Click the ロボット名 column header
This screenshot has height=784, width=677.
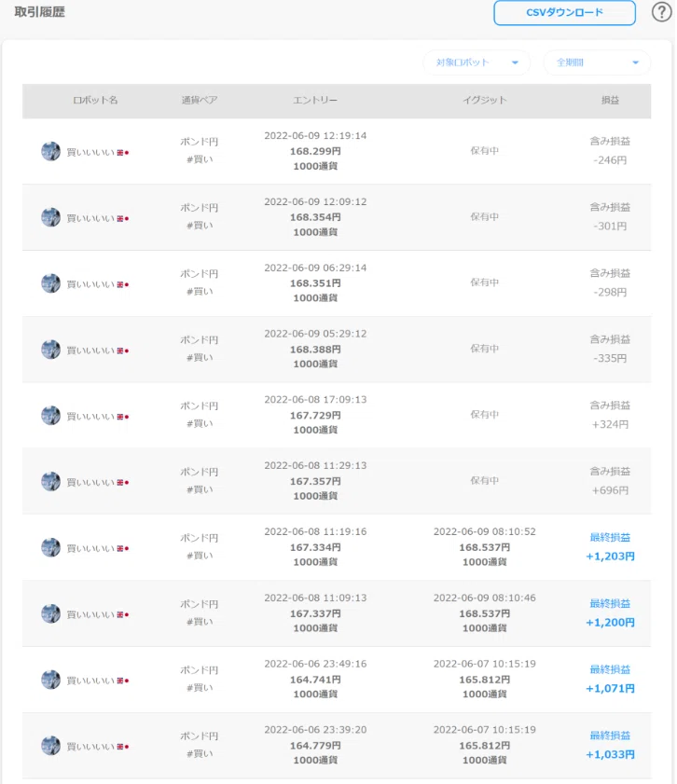pos(95,100)
